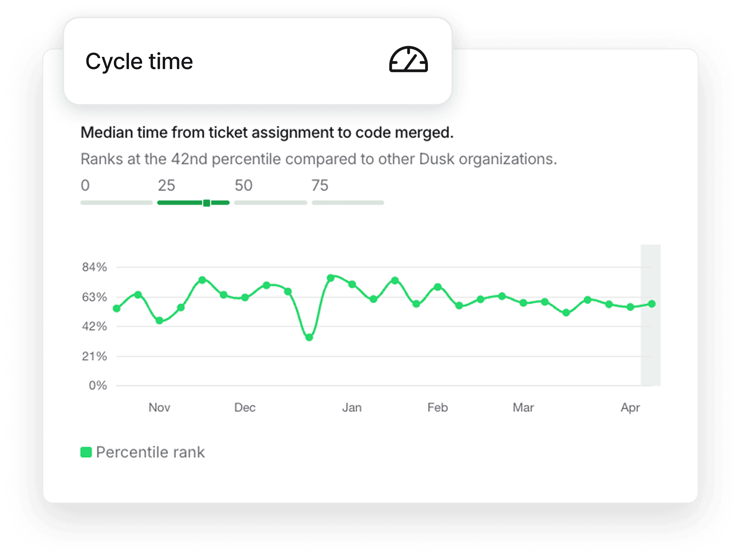741x560 pixels.
Task: Click the 84% y-axis label
Action: [95, 267]
